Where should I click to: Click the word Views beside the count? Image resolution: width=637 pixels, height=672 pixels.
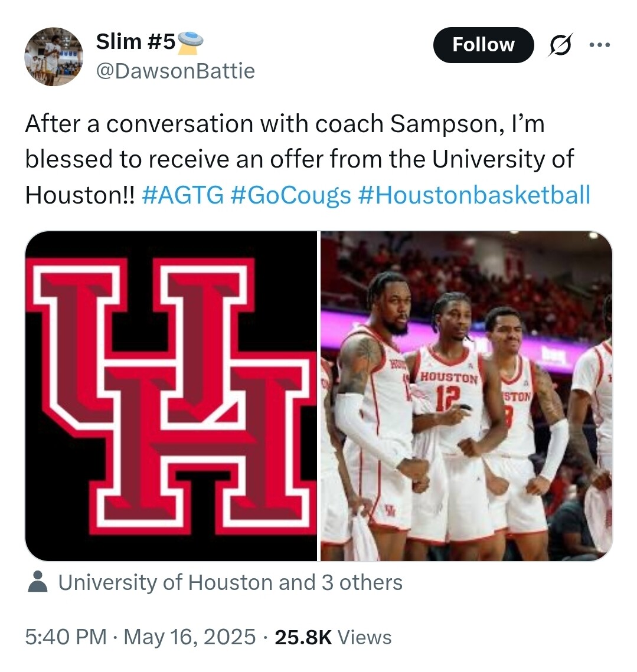click(365, 637)
